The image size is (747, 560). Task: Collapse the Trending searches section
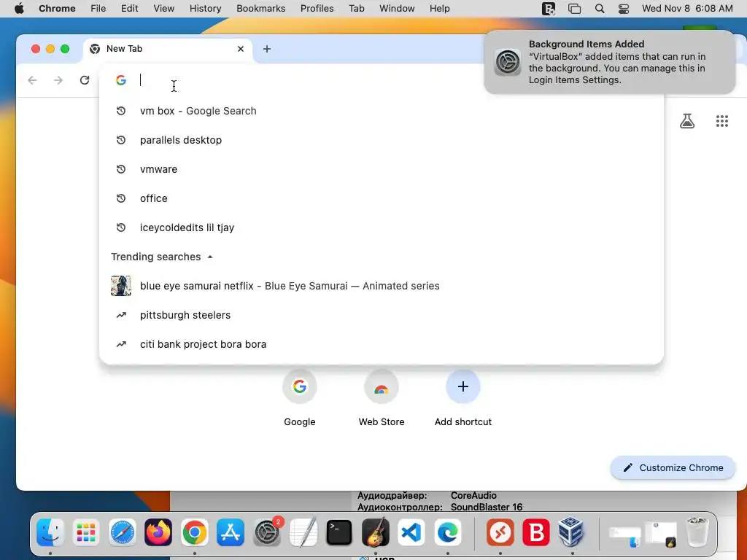210,257
